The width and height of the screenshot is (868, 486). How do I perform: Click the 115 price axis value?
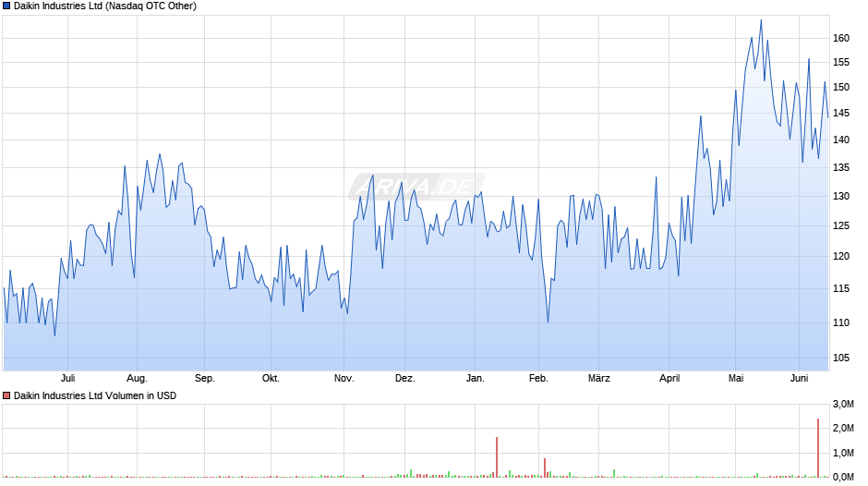tap(841, 288)
